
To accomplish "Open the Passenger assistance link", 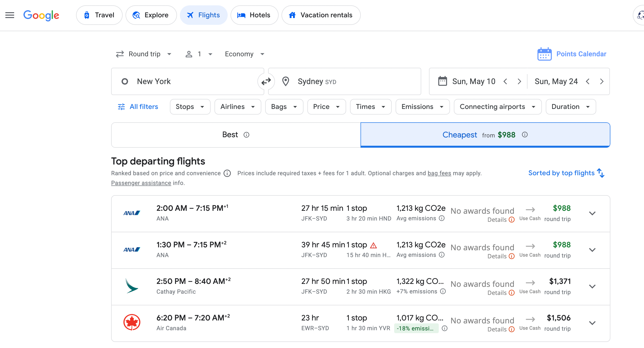I will [141, 183].
